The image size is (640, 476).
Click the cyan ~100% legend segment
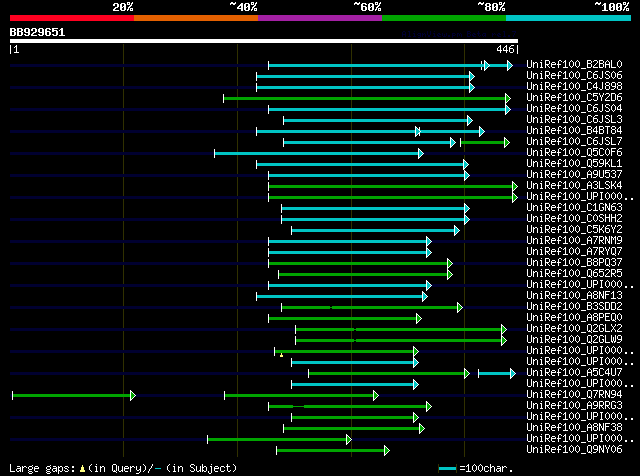click(569, 18)
